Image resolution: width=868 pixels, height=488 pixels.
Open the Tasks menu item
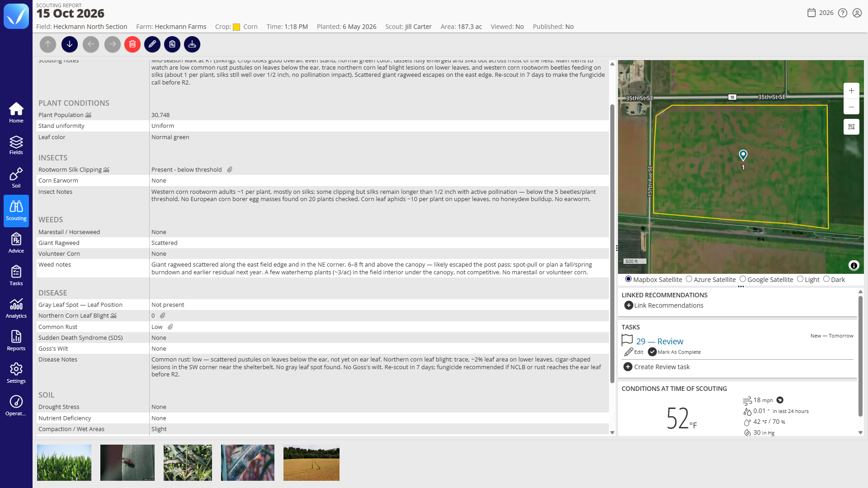16,276
